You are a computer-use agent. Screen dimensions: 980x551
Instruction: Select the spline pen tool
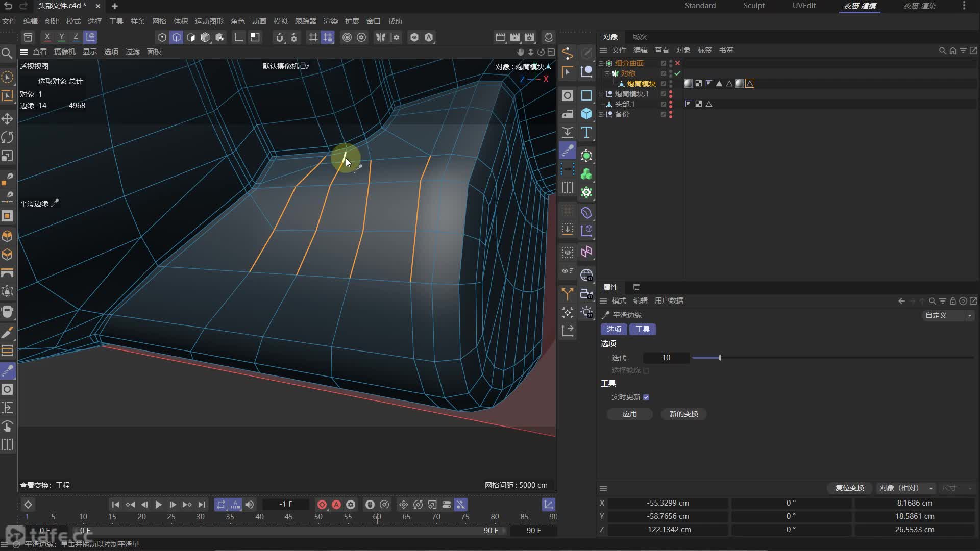pos(567,53)
